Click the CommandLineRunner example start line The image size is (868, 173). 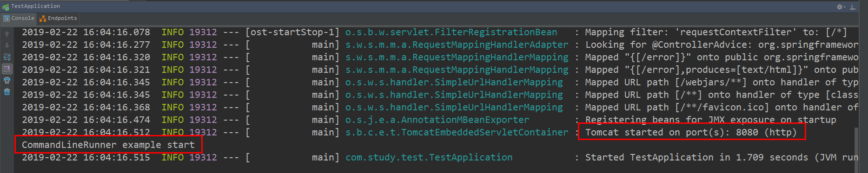[x=108, y=145]
